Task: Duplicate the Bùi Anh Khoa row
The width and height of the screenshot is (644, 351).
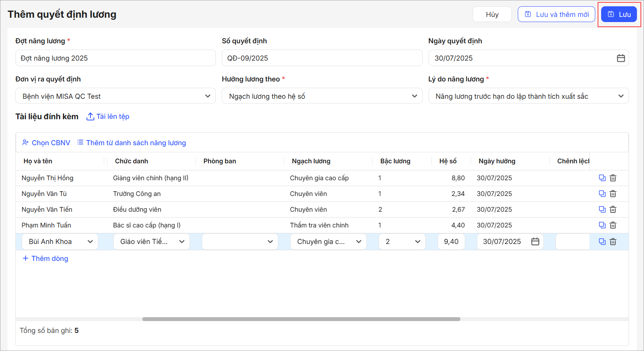Action: (602, 242)
